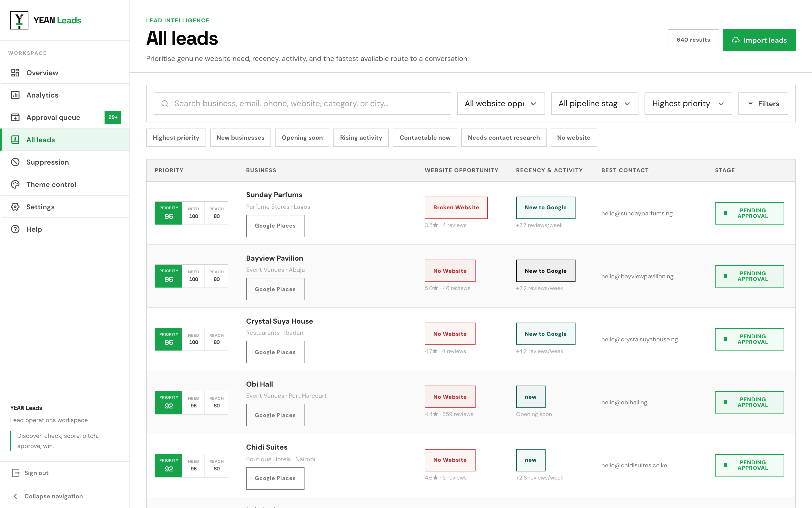Apply Needs contact research filter

tap(504, 138)
